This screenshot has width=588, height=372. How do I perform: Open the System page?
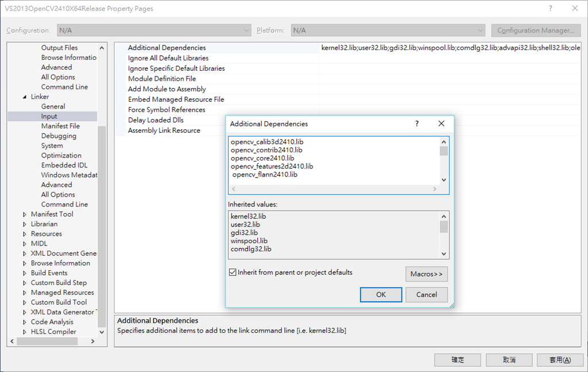52,145
